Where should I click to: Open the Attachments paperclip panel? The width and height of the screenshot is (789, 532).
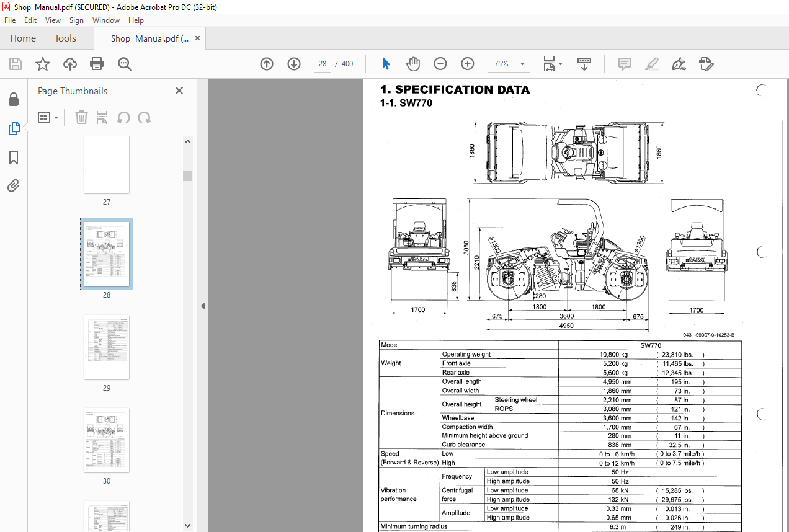tap(14, 185)
